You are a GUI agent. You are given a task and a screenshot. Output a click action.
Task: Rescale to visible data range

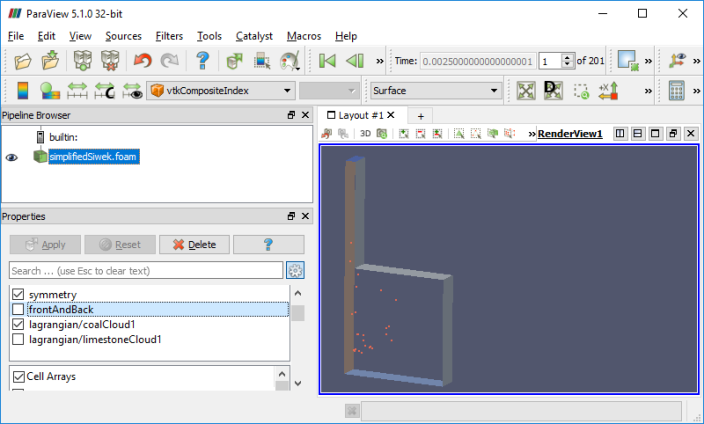point(132,90)
